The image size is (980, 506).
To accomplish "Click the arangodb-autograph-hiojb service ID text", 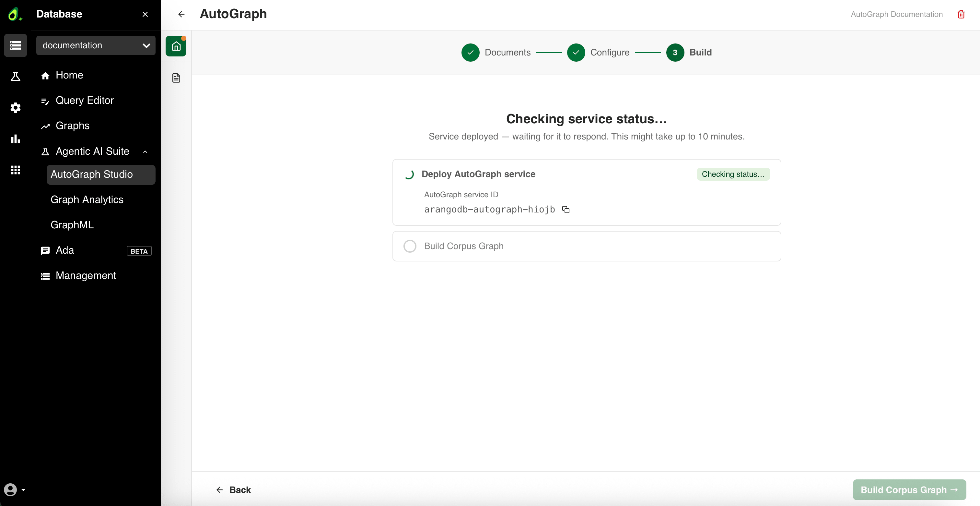I will point(489,210).
